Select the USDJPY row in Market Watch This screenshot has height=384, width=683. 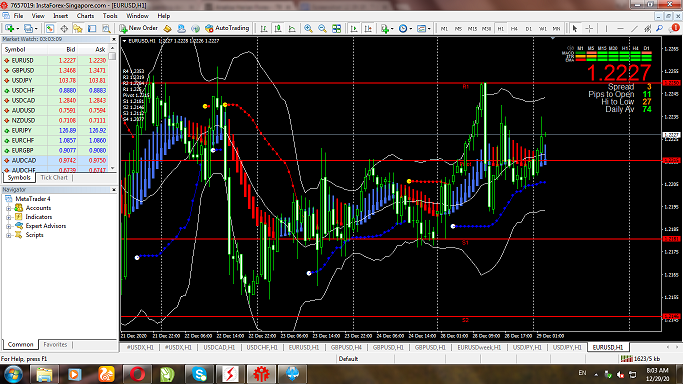point(55,81)
